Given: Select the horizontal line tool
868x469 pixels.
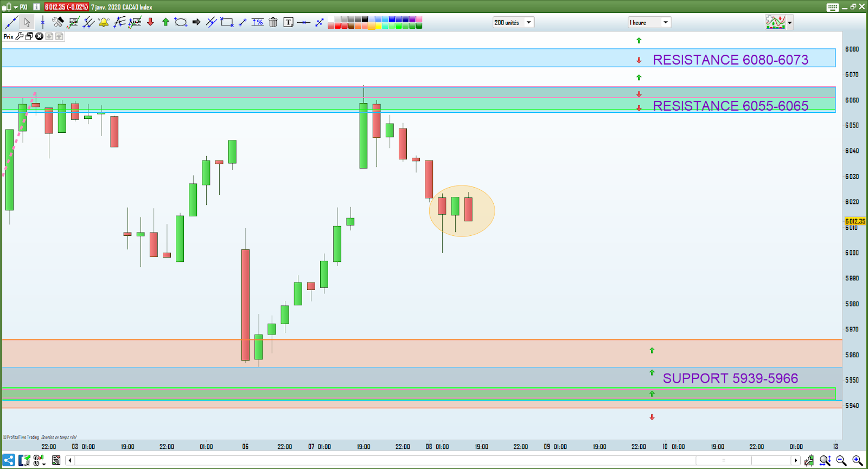Looking at the screenshot, I should point(304,22).
